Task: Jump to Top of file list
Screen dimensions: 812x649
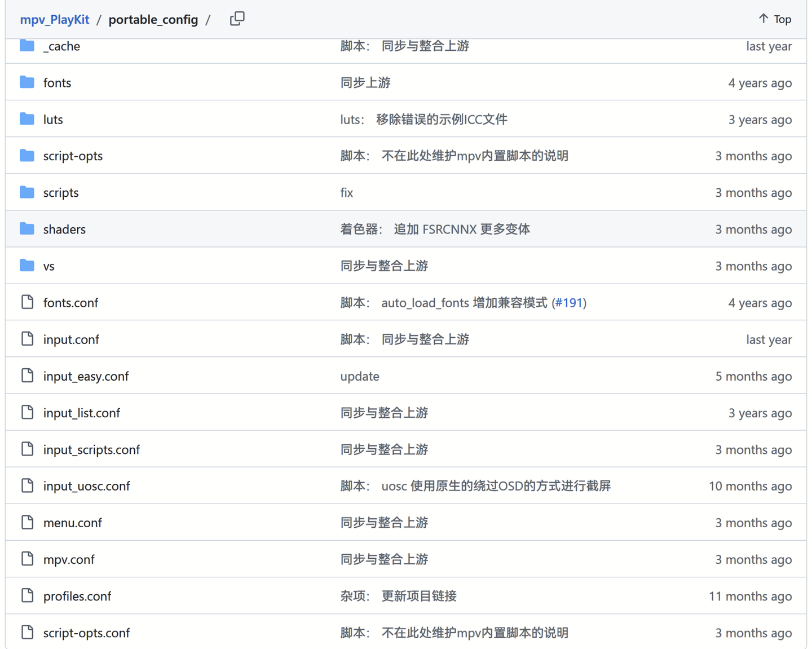Action: point(775,19)
